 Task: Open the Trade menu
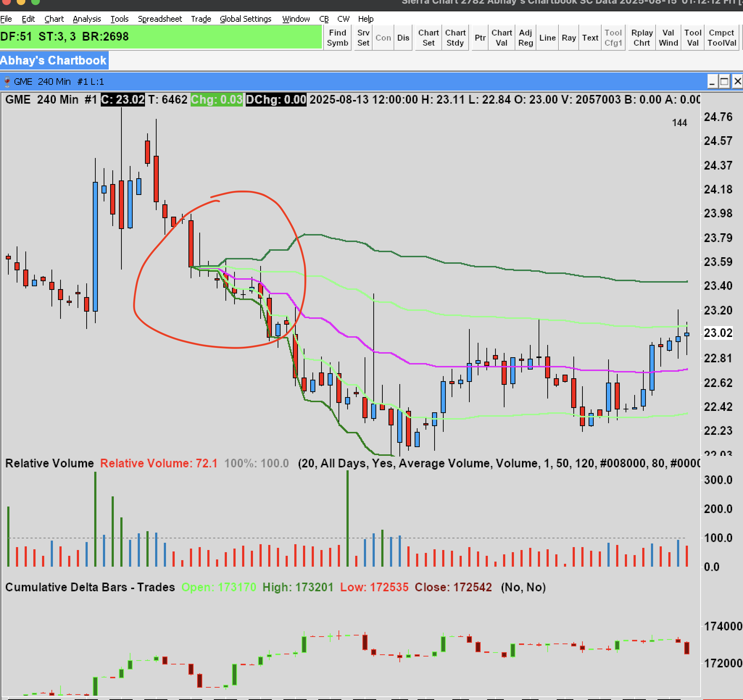[201, 19]
